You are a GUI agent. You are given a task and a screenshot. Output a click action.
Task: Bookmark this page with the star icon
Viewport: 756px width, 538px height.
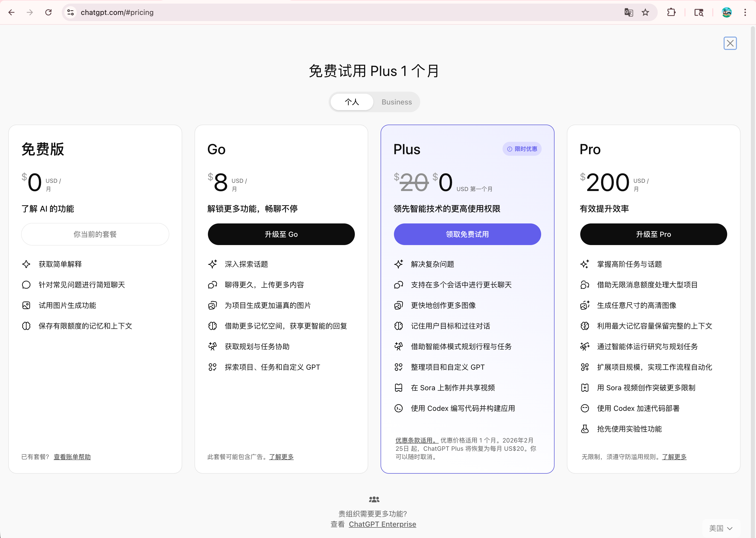[645, 13]
